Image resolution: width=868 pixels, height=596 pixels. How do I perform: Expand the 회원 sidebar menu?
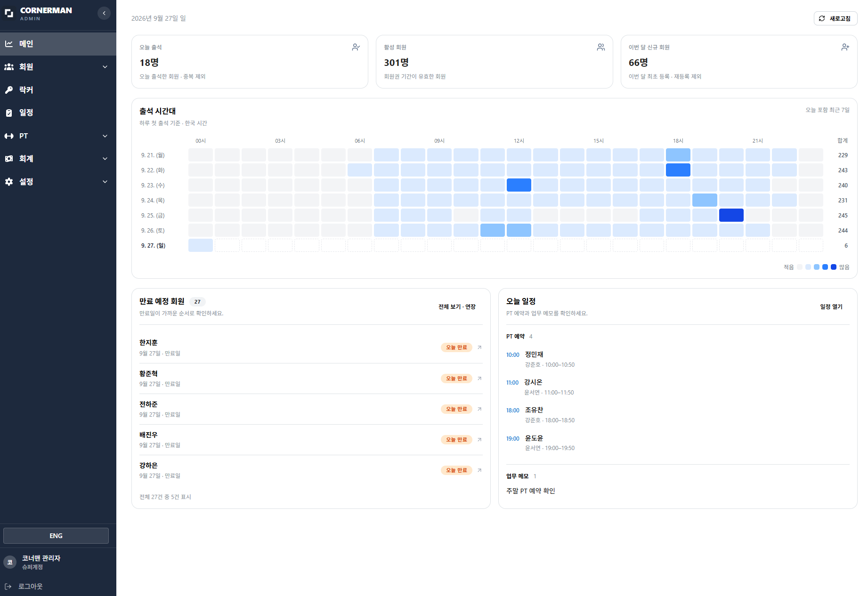pos(58,67)
